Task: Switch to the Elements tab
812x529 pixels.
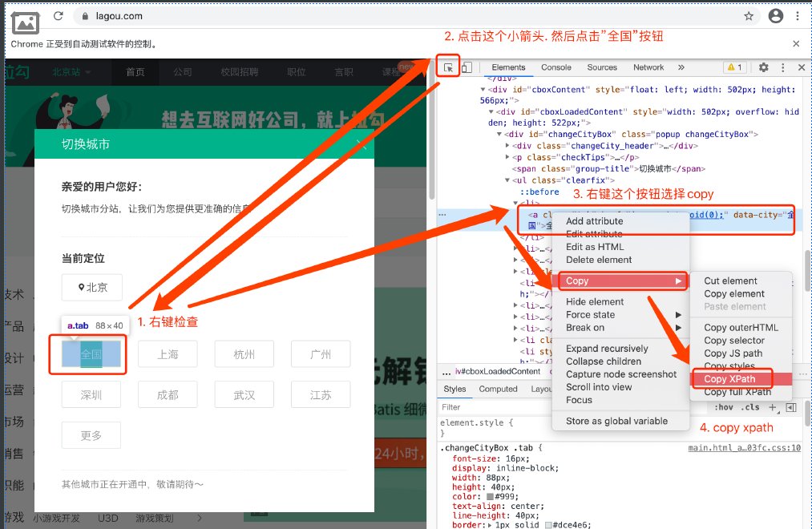Action: tap(508, 67)
